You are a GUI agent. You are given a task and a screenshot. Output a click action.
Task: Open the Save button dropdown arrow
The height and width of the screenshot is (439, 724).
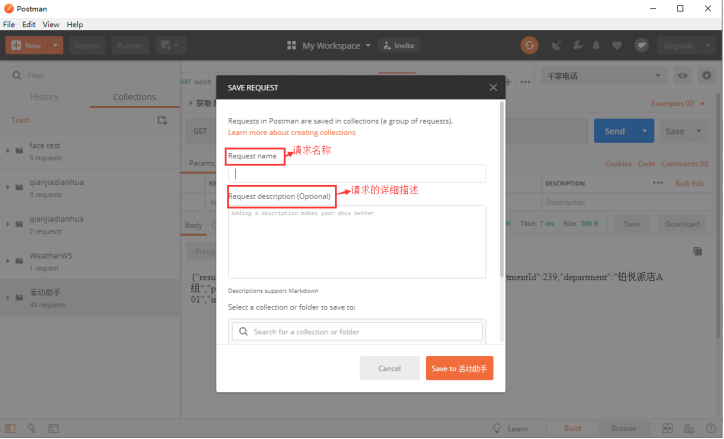click(x=699, y=131)
